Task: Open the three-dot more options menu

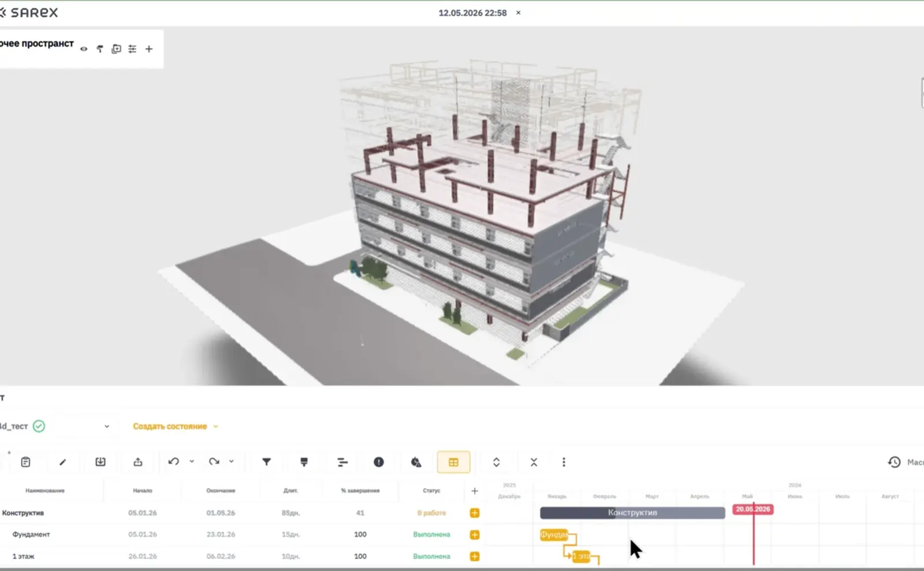Action: click(564, 462)
